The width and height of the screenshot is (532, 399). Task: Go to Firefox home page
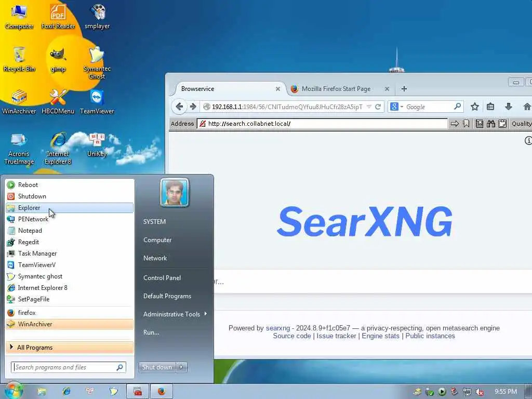coord(527,107)
